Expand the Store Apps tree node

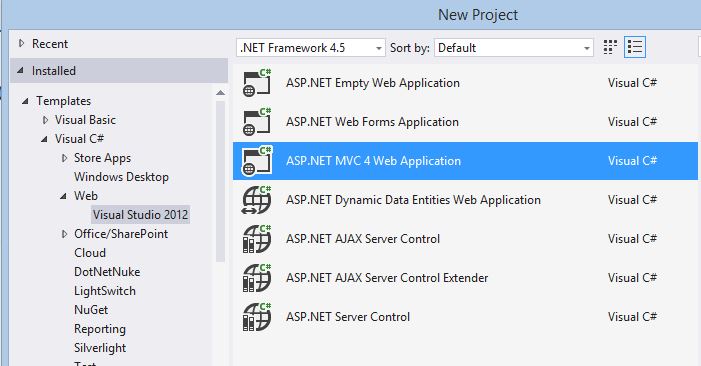pyautogui.click(x=64, y=158)
